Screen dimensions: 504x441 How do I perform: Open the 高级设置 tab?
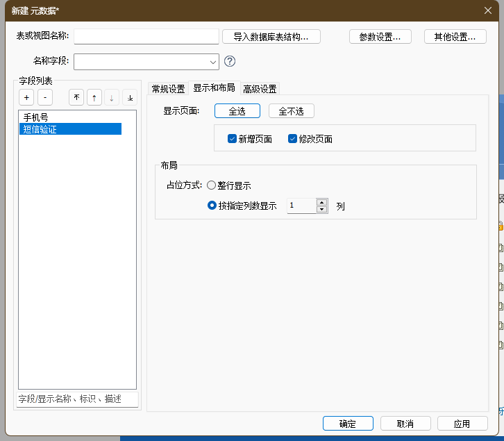(x=260, y=89)
